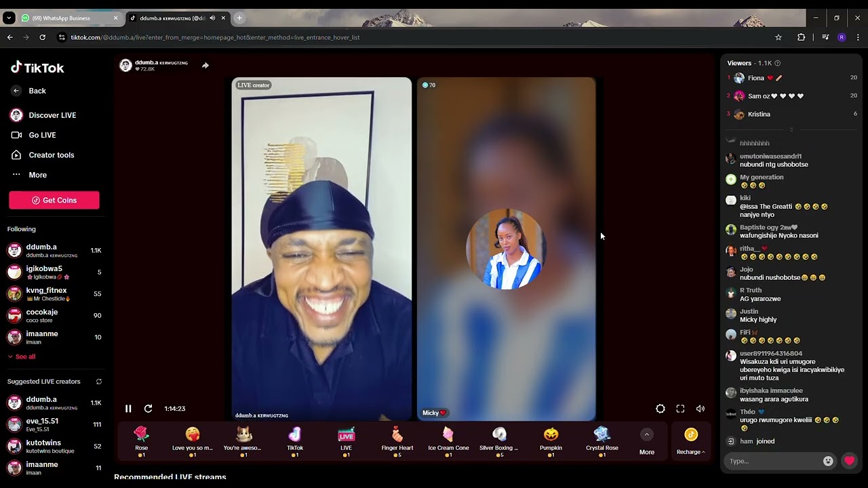Send a Rose gift

click(x=141, y=441)
